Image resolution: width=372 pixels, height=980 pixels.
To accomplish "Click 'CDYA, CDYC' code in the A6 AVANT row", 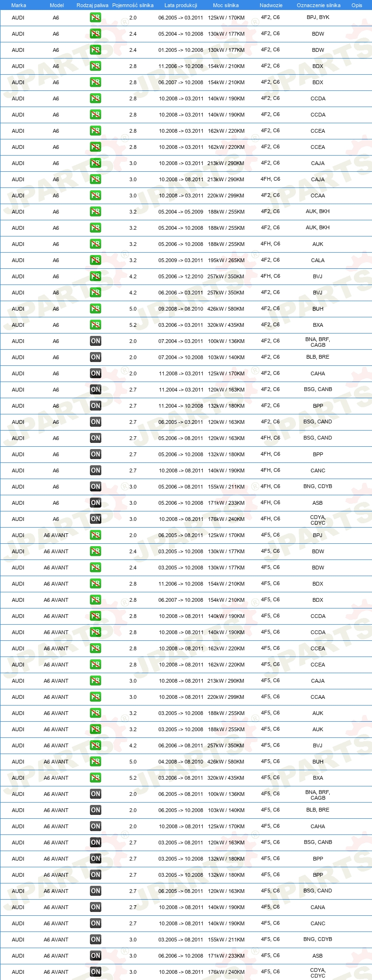I will 318,973.
